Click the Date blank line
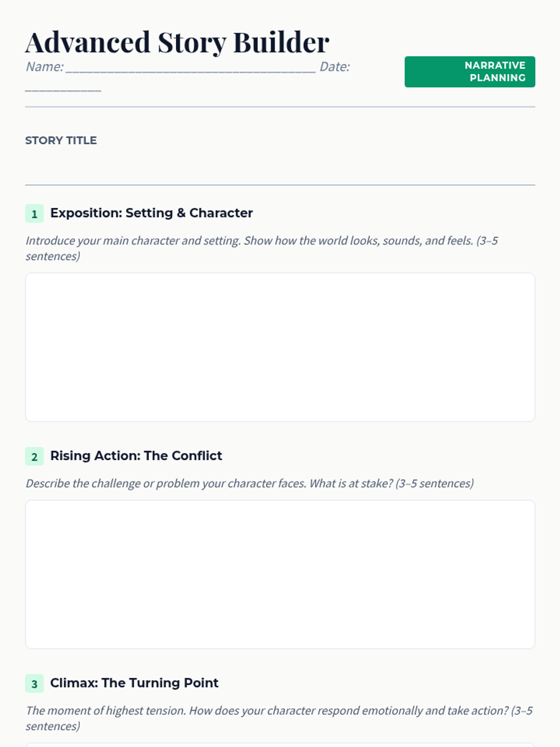Image resolution: width=560 pixels, height=747 pixels. [x=63, y=88]
